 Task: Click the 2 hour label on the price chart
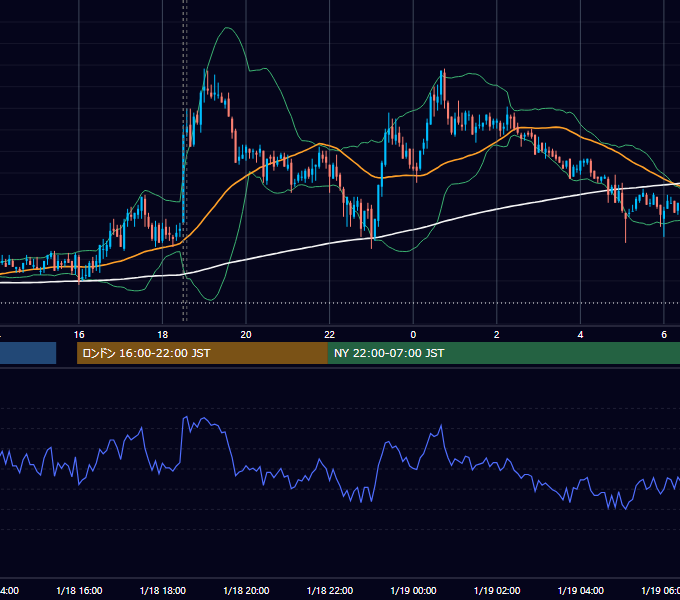tap(497, 335)
